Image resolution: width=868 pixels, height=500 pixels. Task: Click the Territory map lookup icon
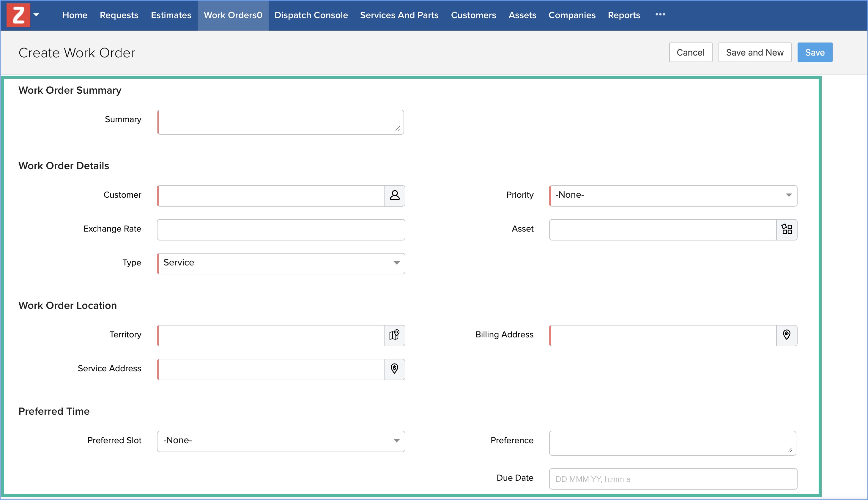click(394, 335)
